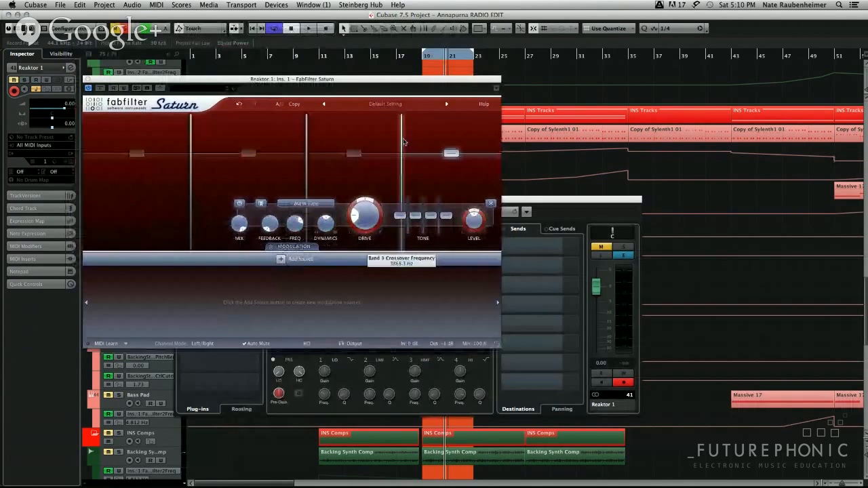Remove the Saturn band with X icon
The width and height of the screenshot is (868, 488).
pyautogui.click(x=491, y=203)
